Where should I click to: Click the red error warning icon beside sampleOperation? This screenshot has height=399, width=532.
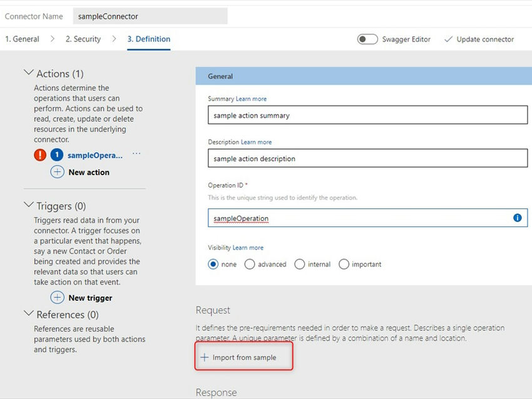click(40, 155)
